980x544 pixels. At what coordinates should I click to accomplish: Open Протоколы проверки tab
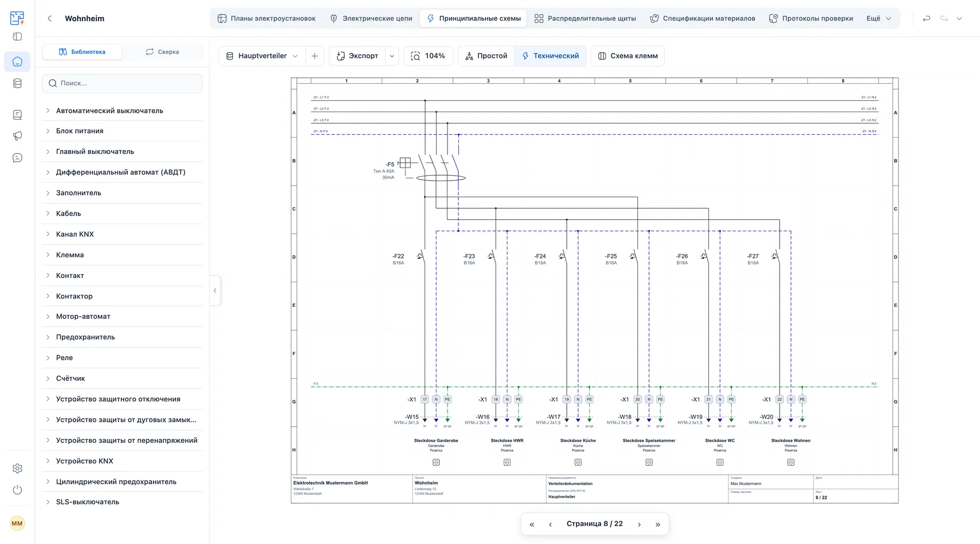[x=811, y=18]
